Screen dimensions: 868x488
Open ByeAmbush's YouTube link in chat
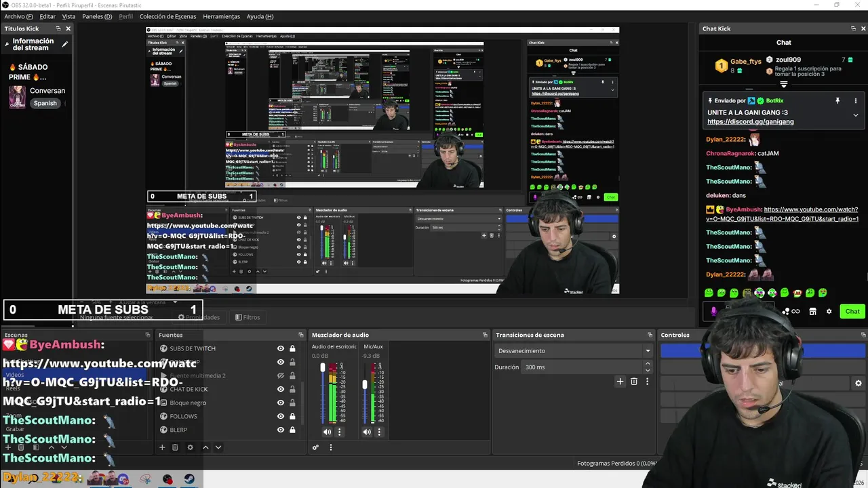(x=783, y=214)
